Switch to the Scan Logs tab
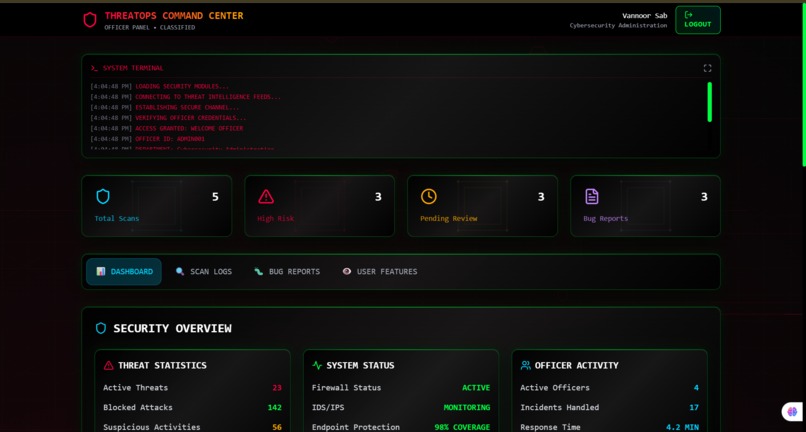Viewport: 806px width, 432px height. [204, 272]
